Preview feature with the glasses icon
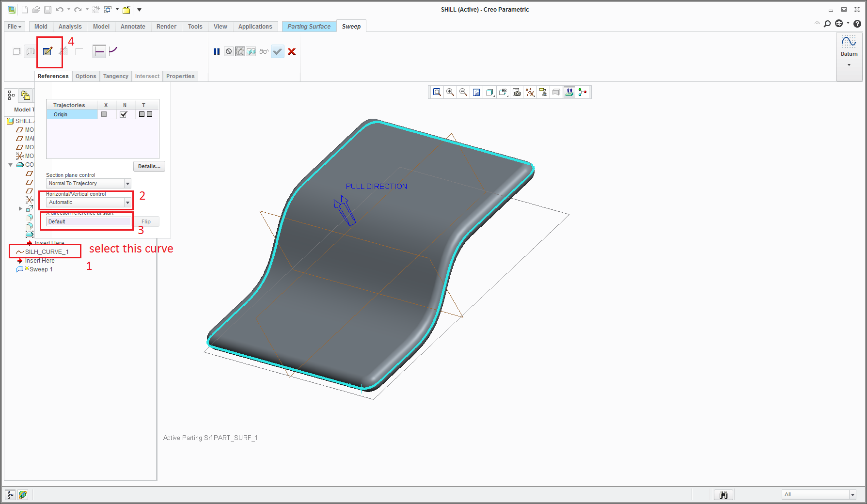 [263, 51]
